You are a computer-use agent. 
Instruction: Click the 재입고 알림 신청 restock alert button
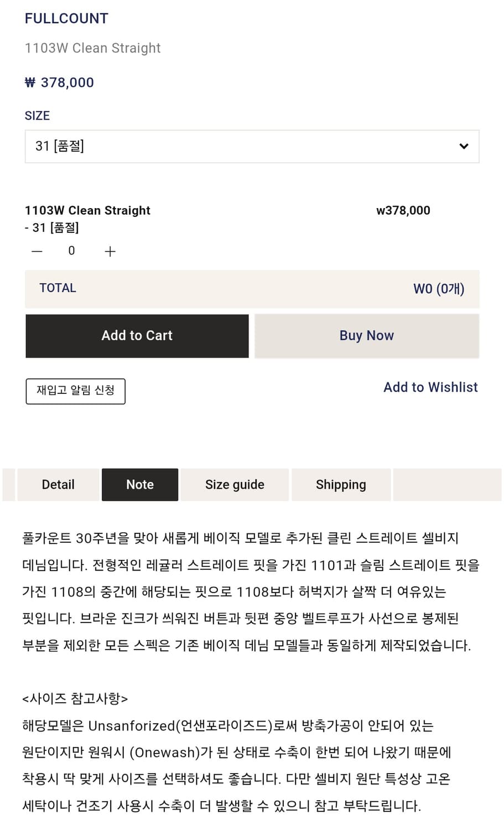[x=75, y=391]
